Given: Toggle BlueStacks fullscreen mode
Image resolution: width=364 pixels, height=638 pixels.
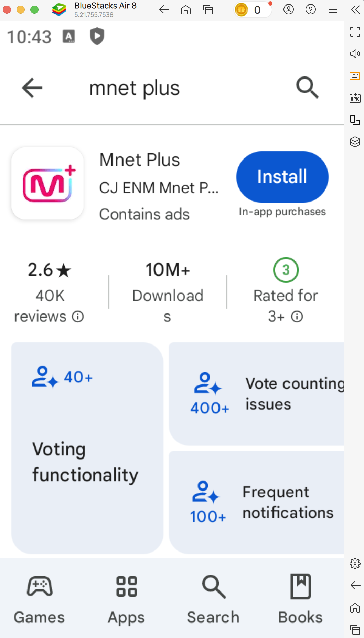Looking at the screenshot, I should click(x=355, y=32).
